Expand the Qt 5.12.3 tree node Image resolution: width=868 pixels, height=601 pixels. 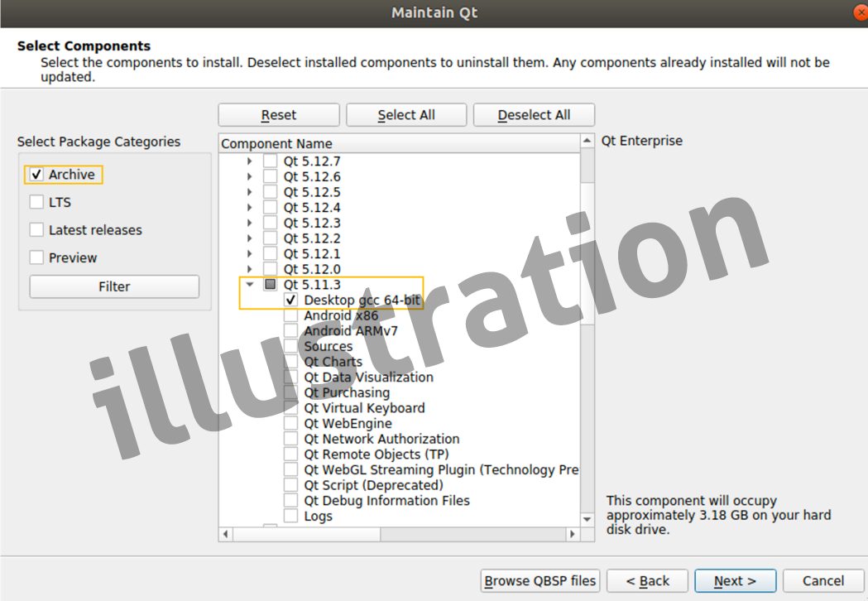pyautogui.click(x=250, y=223)
